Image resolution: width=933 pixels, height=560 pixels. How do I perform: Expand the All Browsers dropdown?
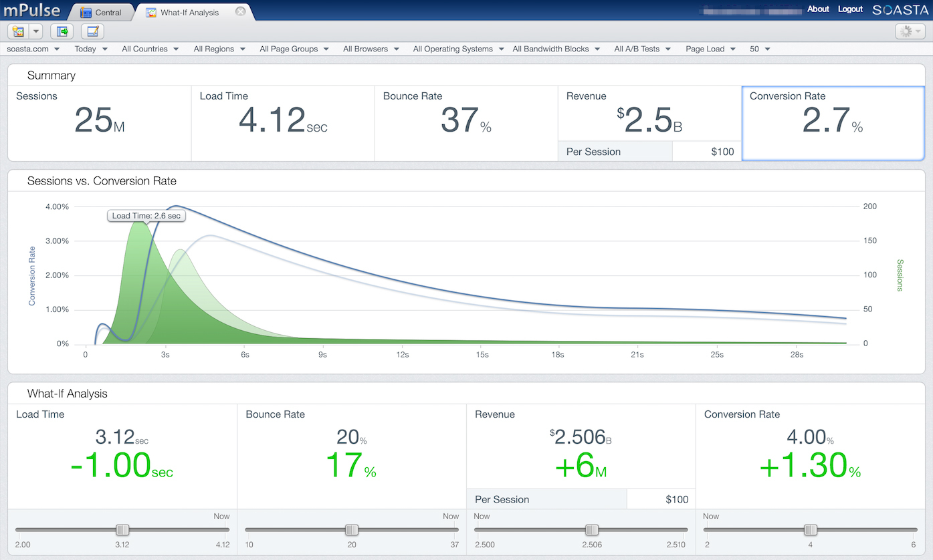(371, 48)
